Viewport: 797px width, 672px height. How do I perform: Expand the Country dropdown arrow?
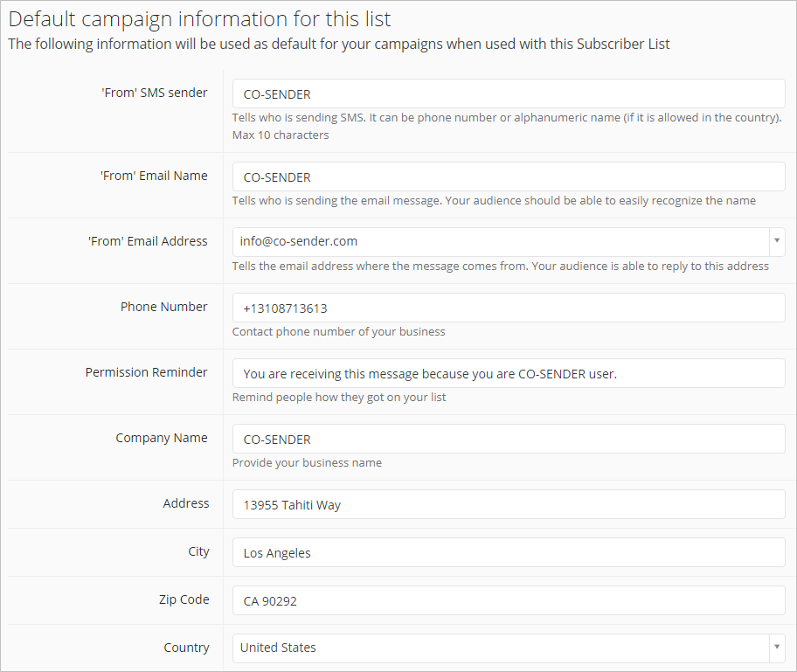[777, 648]
